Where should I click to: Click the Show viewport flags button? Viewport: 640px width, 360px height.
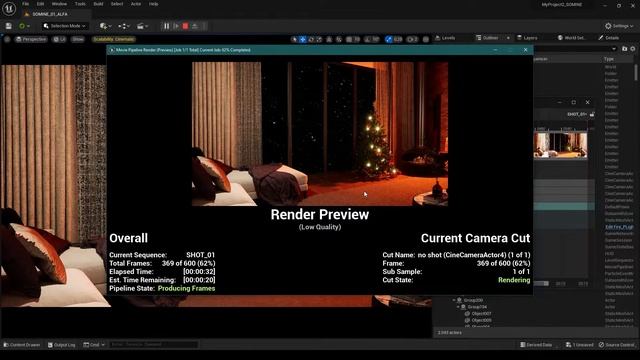(78, 39)
